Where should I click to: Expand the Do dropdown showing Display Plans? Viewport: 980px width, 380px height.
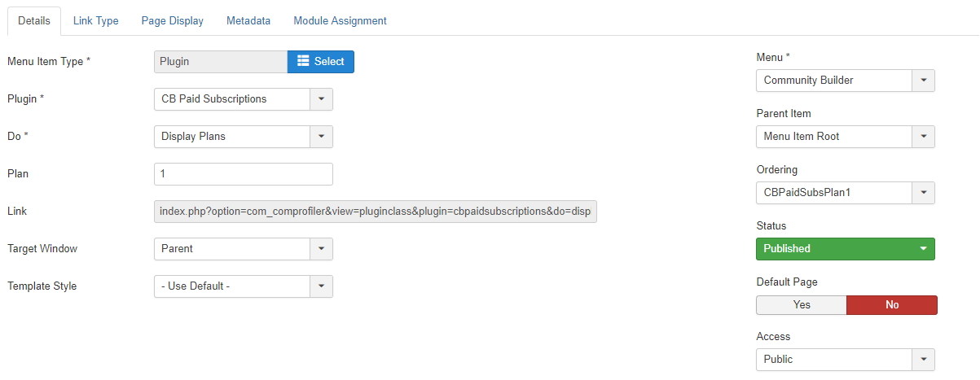pos(244,137)
